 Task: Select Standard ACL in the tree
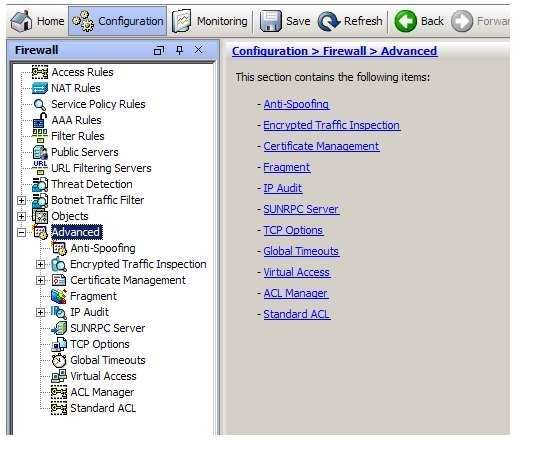pos(103,408)
